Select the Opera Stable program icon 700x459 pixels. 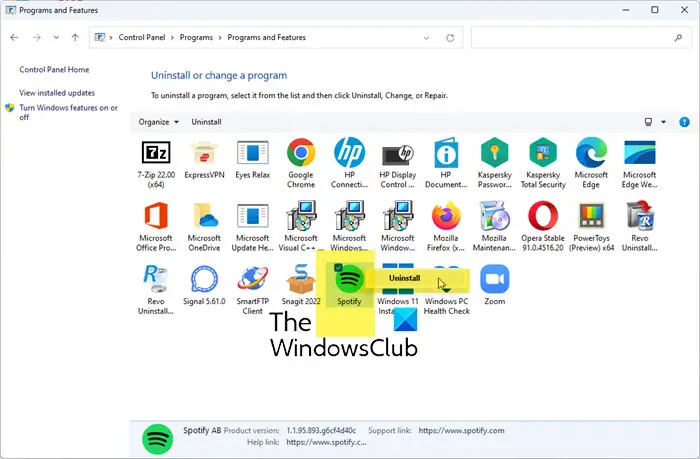click(x=543, y=216)
